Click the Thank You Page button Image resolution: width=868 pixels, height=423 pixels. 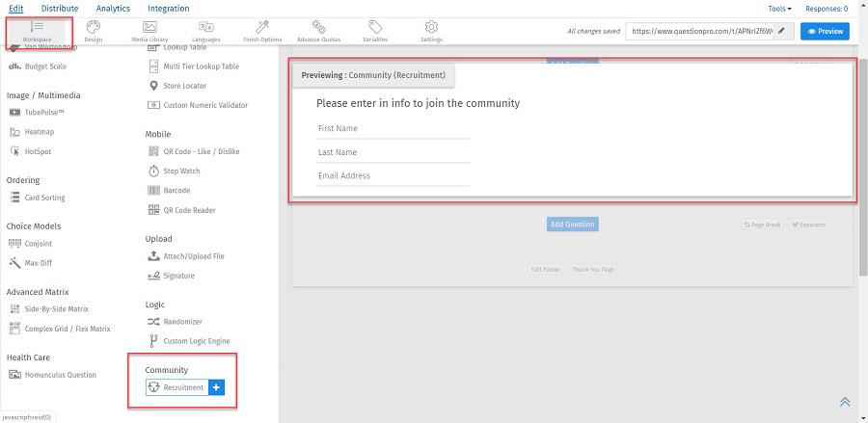point(593,270)
